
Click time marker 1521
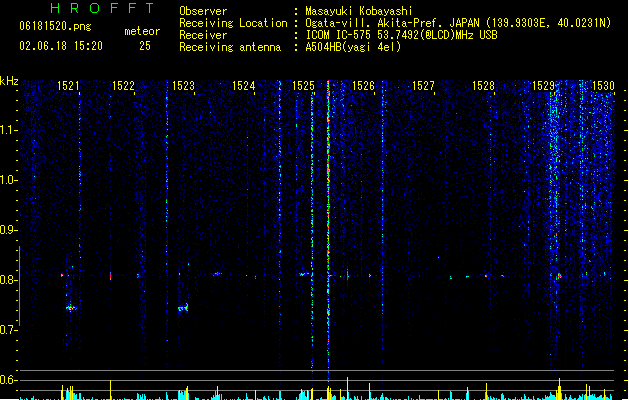[x=68, y=86]
